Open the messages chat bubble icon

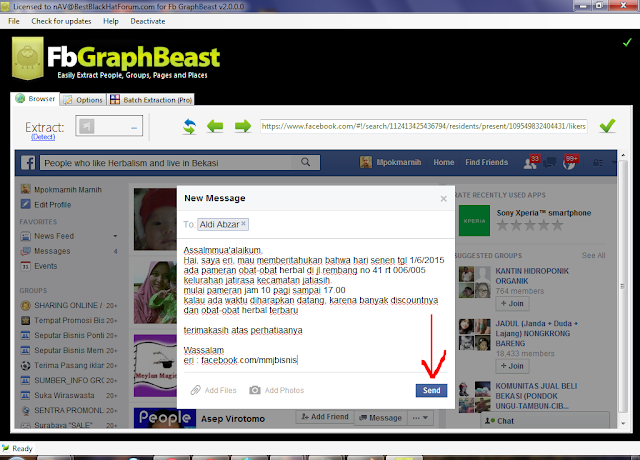click(549, 162)
